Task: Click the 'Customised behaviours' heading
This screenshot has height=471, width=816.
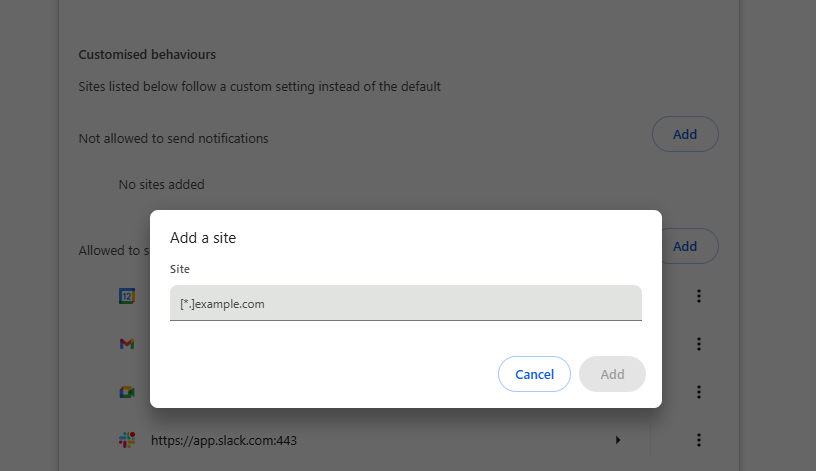Action: click(147, 55)
